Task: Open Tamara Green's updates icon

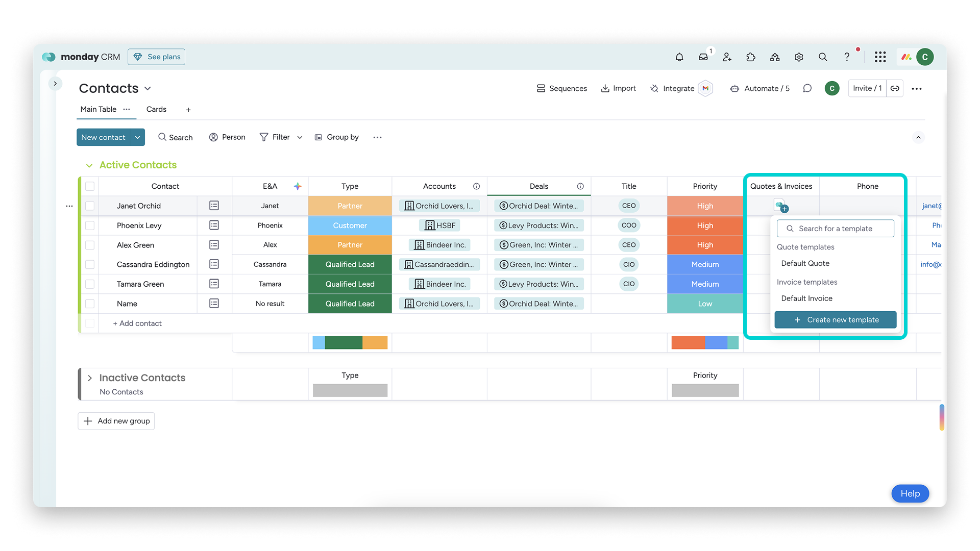Action: coord(214,284)
